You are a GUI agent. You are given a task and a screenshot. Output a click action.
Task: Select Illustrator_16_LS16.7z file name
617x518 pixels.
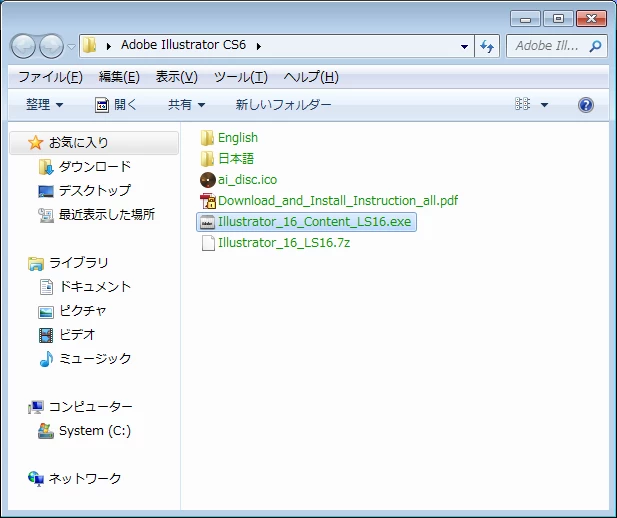coord(284,243)
